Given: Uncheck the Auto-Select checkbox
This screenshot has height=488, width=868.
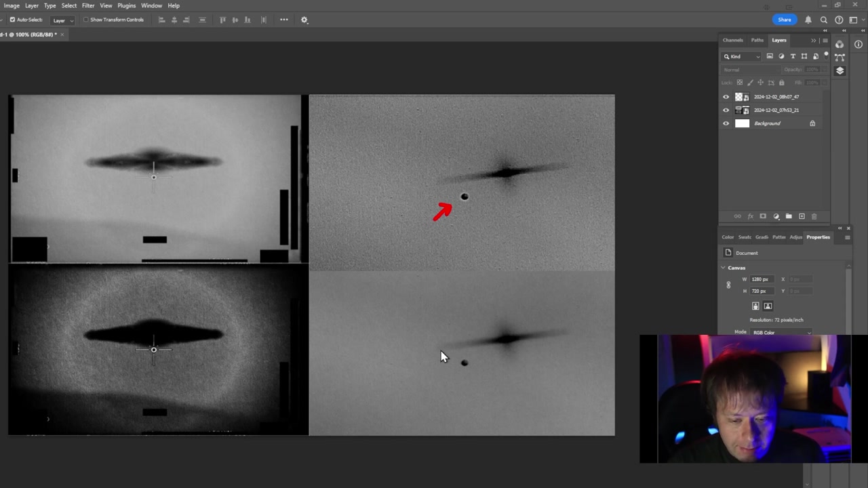Looking at the screenshot, I should [12, 20].
